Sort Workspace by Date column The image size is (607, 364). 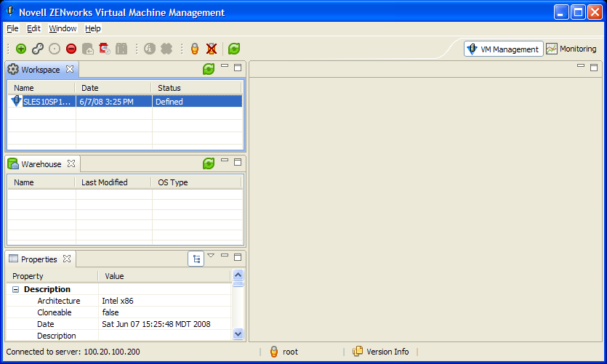(x=113, y=88)
